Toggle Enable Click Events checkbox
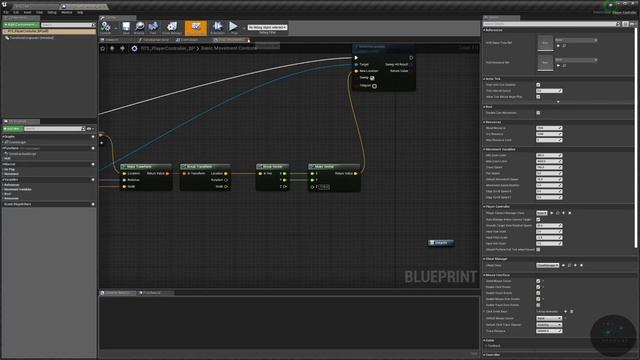Viewport: 640px width, 360px height. tap(538, 287)
